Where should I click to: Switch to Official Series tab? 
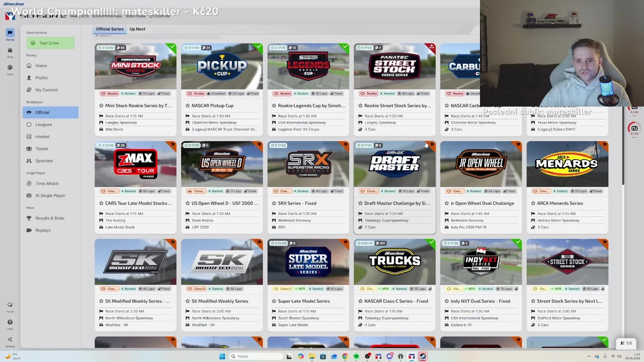pos(110,29)
